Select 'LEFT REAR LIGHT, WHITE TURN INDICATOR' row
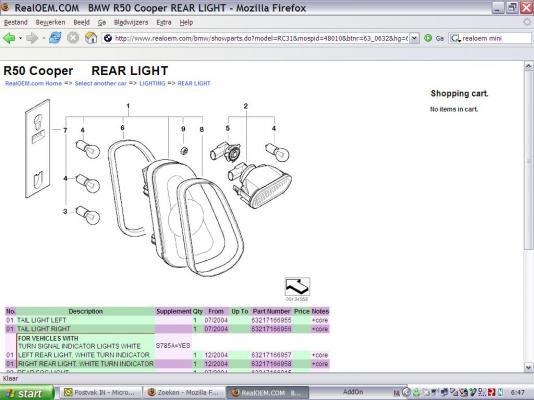 [x=167, y=355]
